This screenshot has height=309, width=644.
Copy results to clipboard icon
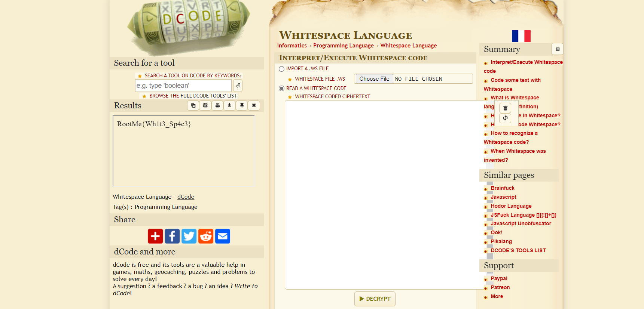click(x=193, y=105)
